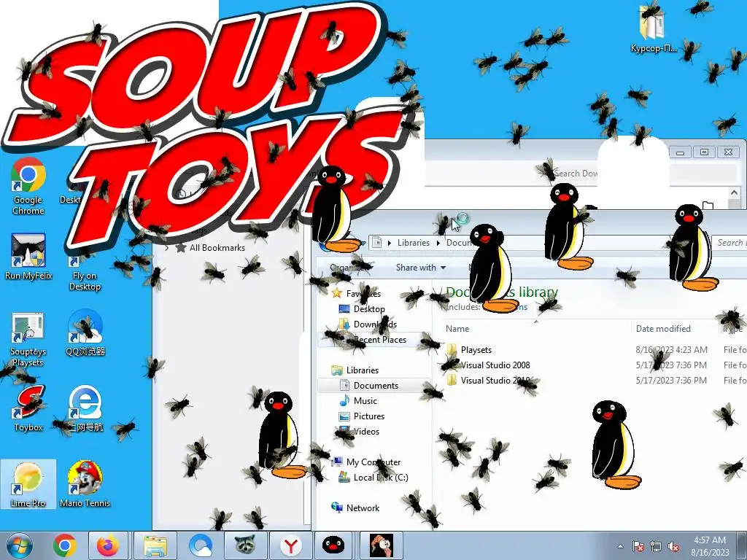
Task: Click the Firefox taskbar icon
Action: pos(108,545)
